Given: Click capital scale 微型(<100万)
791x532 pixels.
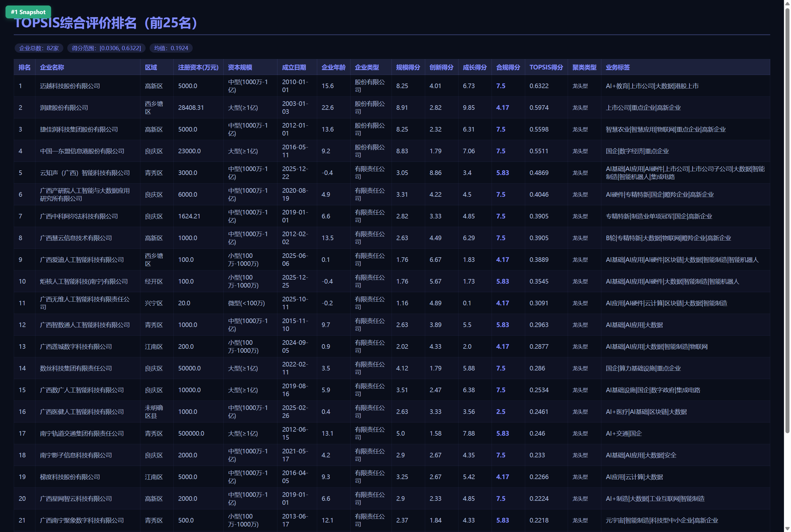Looking at the screenshot, I should point(246,303).
